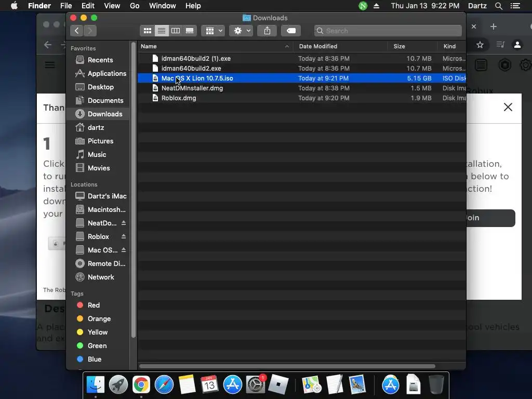Focus the Finder Search field
Viewport: 532px width, 399px height.
click(388, 31)
